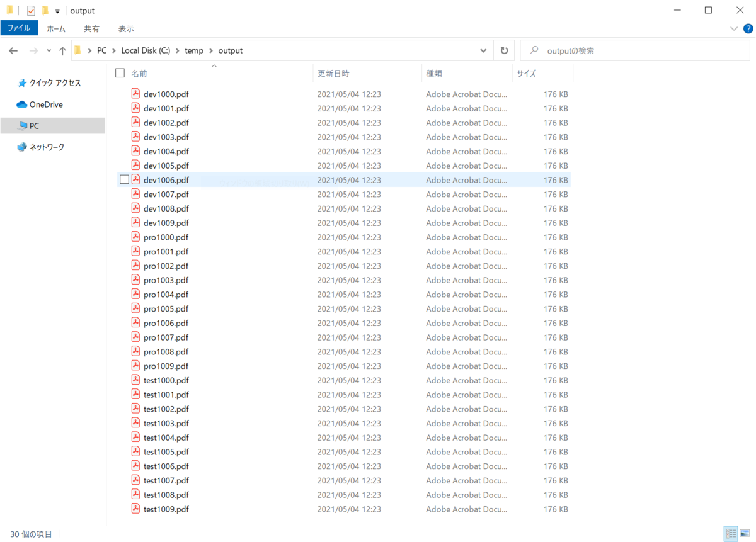
Task: Open the ホーム ribbon tab
Action: (x=56, y=28)
